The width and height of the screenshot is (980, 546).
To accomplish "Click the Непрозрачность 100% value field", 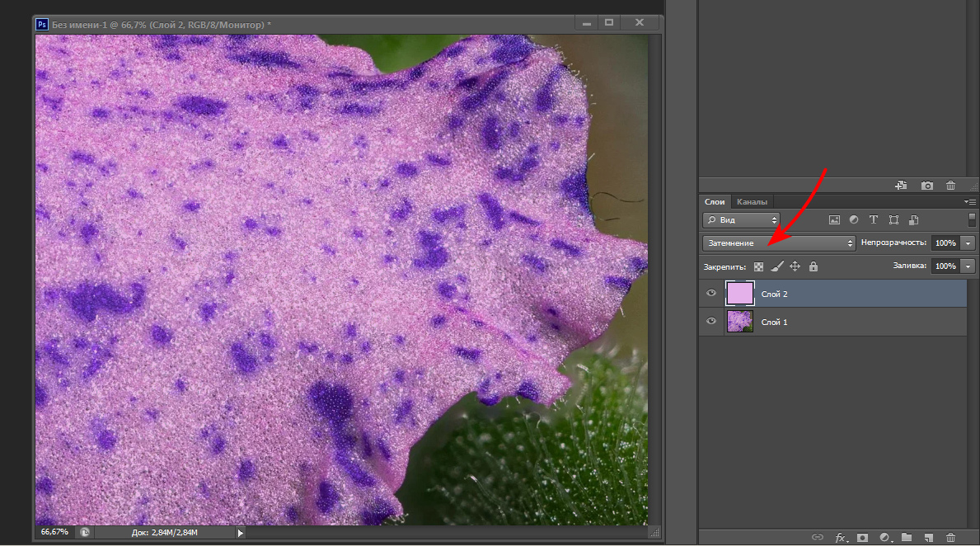I will pyautogui.click(x=945, y=242).
